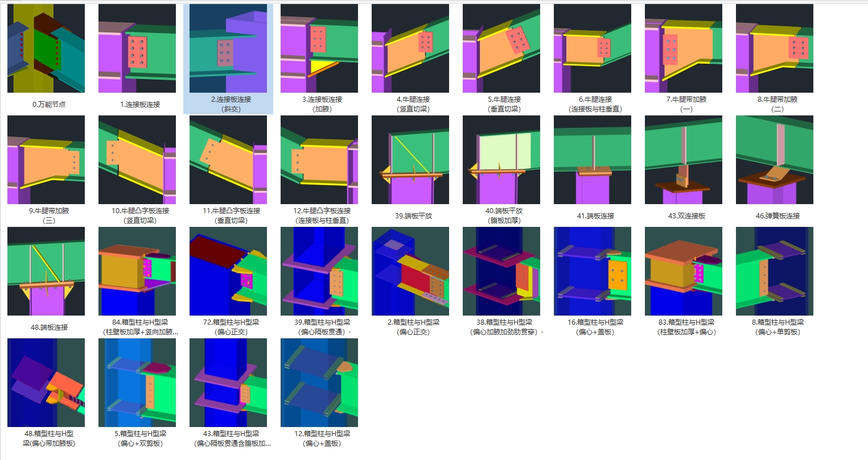Click the 7.牛腿带加腋(一) thumbnail
The image size is (868, 460).
684,48
